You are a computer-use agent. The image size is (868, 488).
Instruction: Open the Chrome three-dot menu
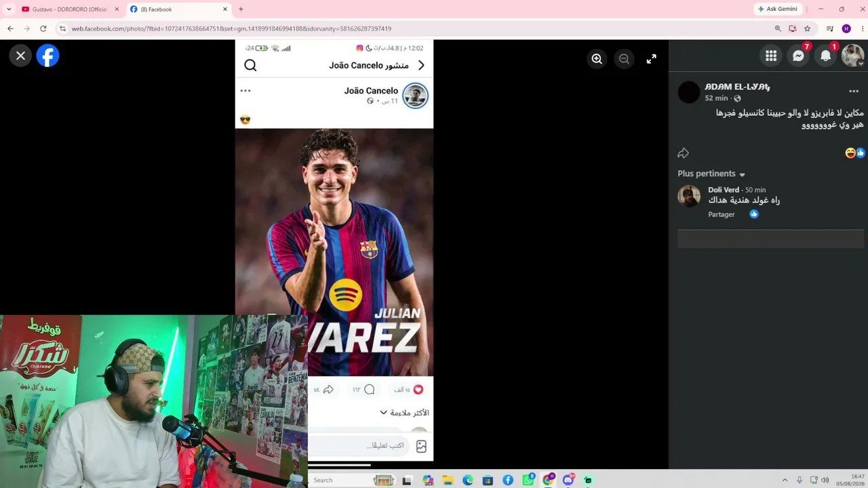click(861, 28)
